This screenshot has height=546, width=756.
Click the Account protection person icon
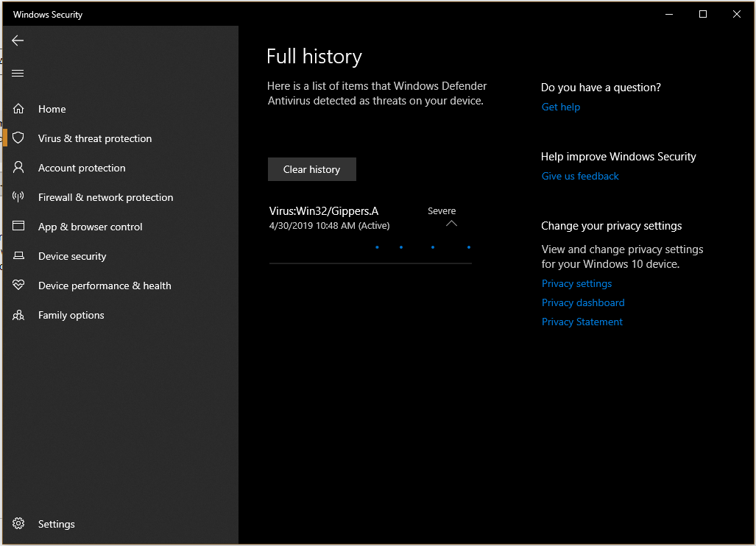tap(18, 167)
